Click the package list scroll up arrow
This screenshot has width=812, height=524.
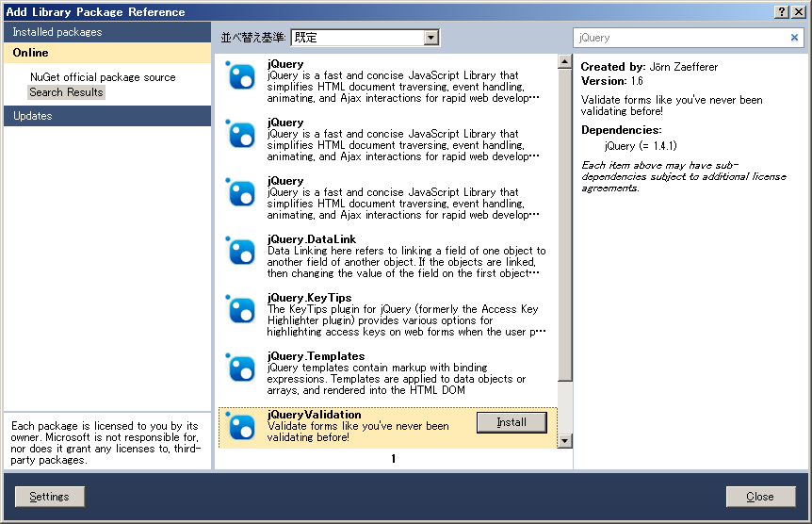[x=564, y=61]
